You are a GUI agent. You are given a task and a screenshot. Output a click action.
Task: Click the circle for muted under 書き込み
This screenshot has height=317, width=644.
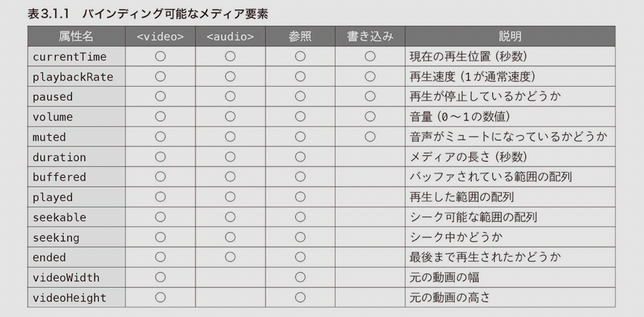click(370, 137)
